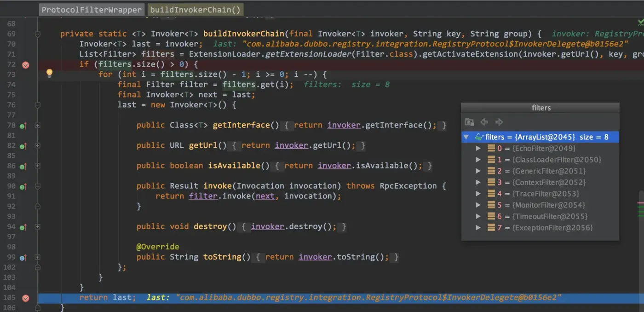Screen dimensions: 644x312
Task: Fold anonymous Invoker class at line 76
Action: 38,105
